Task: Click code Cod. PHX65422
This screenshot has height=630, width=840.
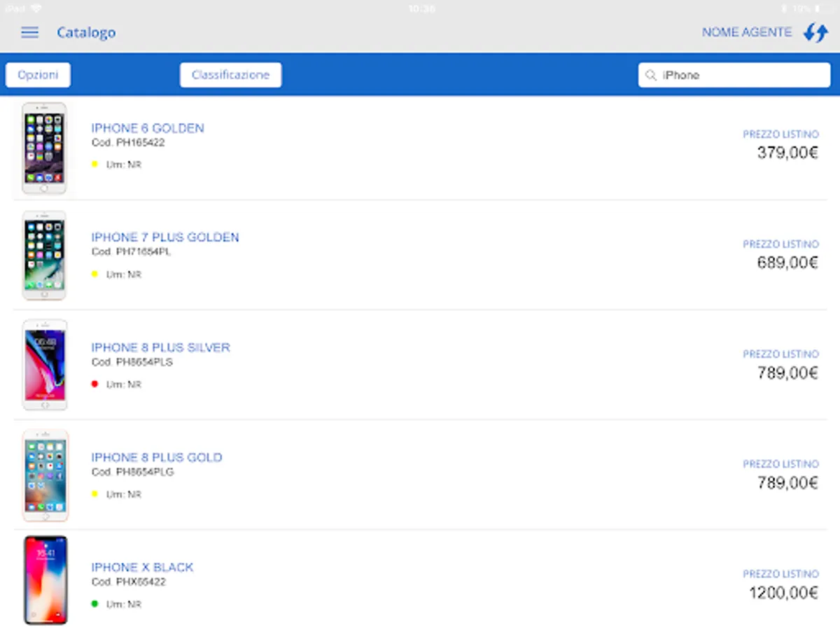Action: (x=128, y=582)
